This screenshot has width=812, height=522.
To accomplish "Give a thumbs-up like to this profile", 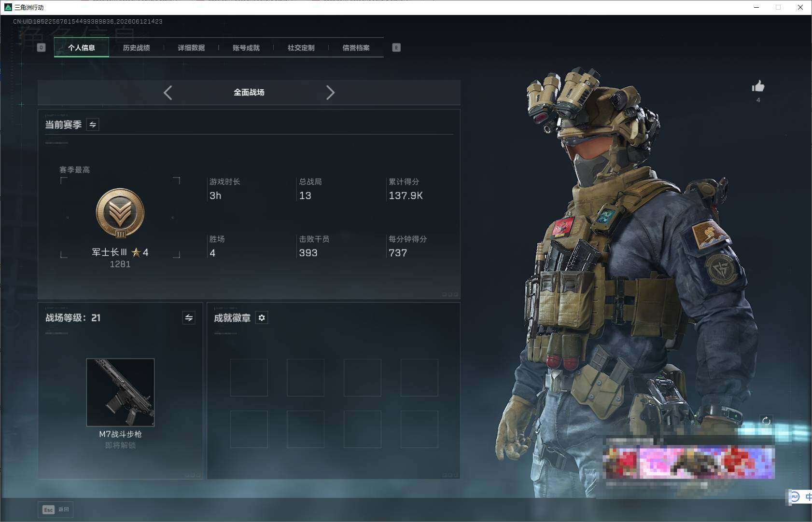I will (x=758, y=86).
